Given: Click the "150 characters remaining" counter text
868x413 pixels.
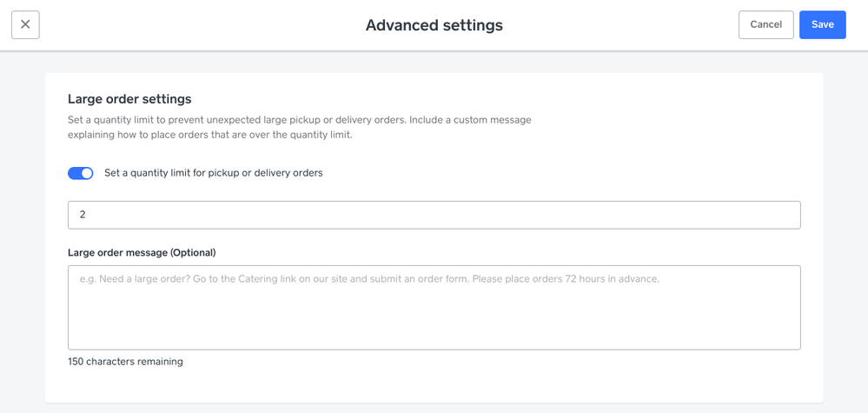Looking at the screenshot, I should click(125, 362).
